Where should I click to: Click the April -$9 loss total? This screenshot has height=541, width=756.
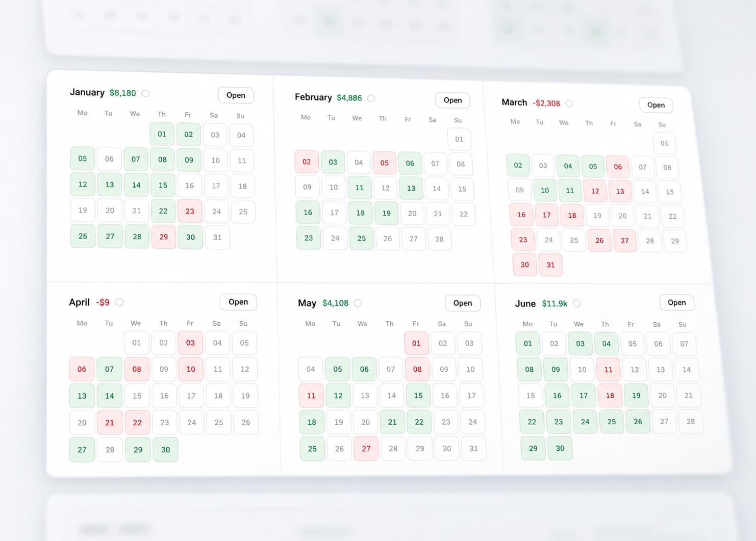point(103,302)
